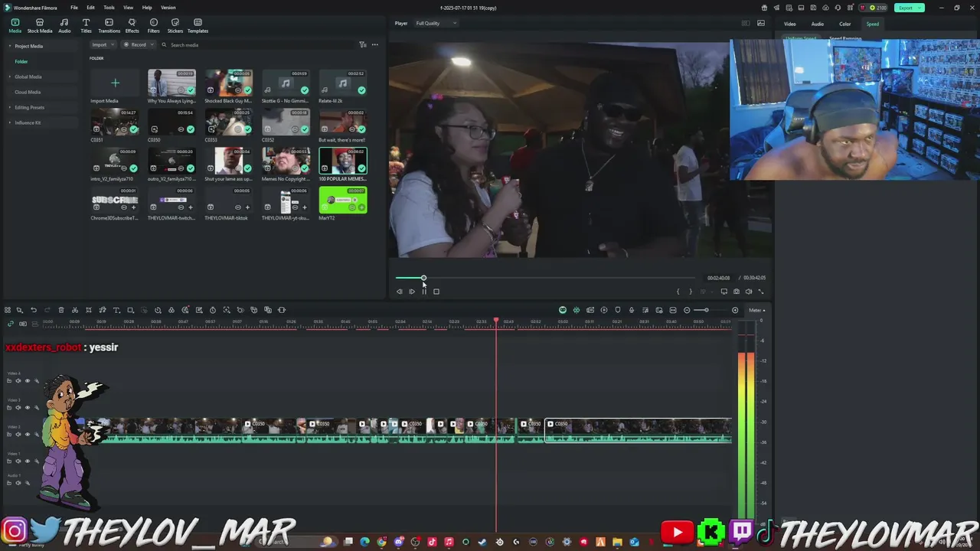This screenshot has height=551, width=980.
Task: Open the Filters panel
Action: [x=153, y=26]
